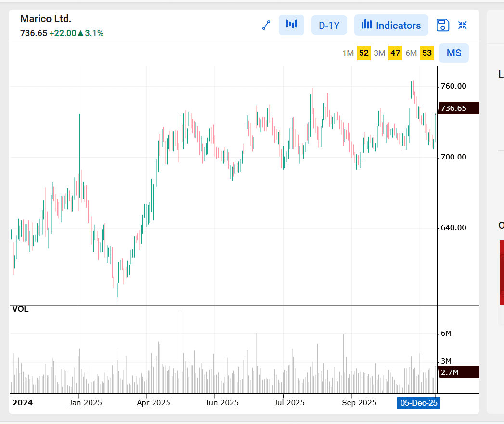Click the 700.00 price axis label
The height and width of the screenshot is (424, 504).
(453, 157)
